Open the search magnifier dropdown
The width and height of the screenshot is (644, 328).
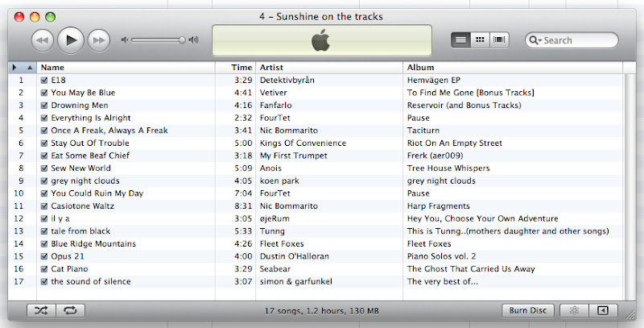(535, 40)
